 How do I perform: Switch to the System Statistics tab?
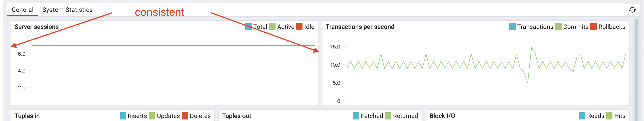coord(67,10)
